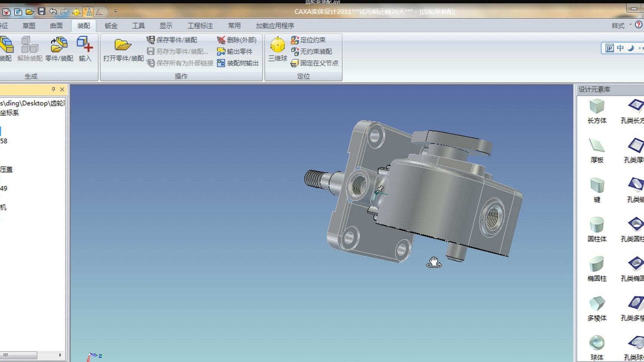The image size is (644, 362).
Task: Open file via quick access folder icon
Action: tap(30, 12)
